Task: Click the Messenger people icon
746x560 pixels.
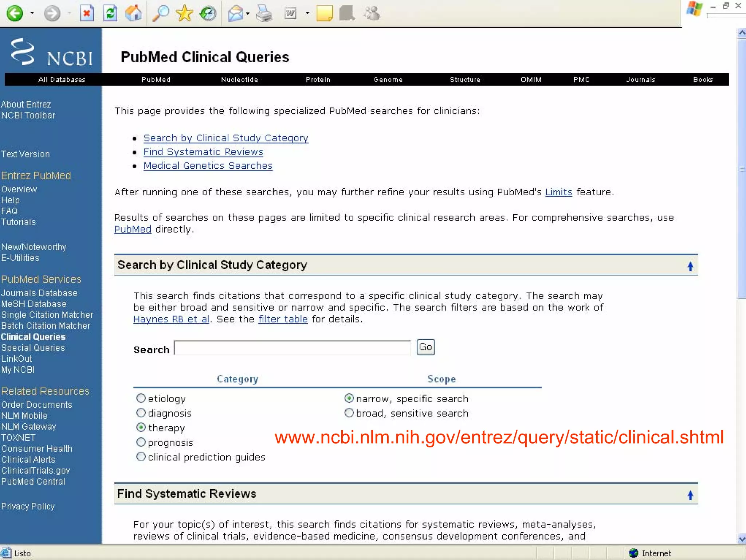Action: (x=372, y=13)
